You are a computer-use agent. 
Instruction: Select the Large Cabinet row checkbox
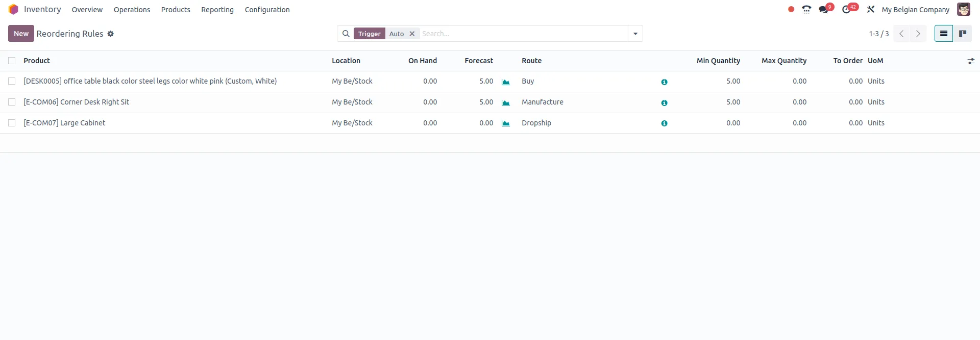(x=12, y=123)
